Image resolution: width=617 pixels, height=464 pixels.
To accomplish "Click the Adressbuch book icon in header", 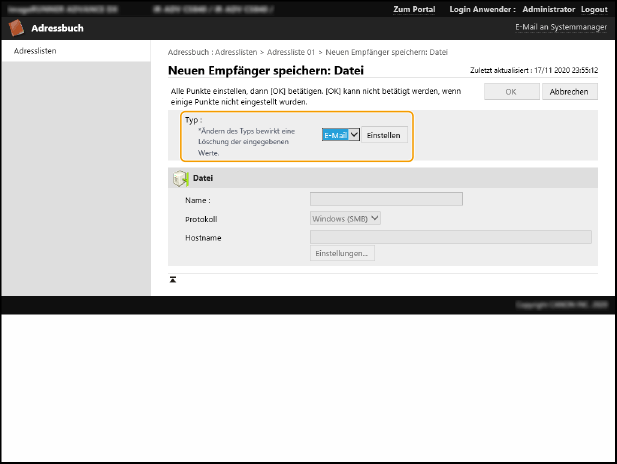I will click(x=17, y=29).
